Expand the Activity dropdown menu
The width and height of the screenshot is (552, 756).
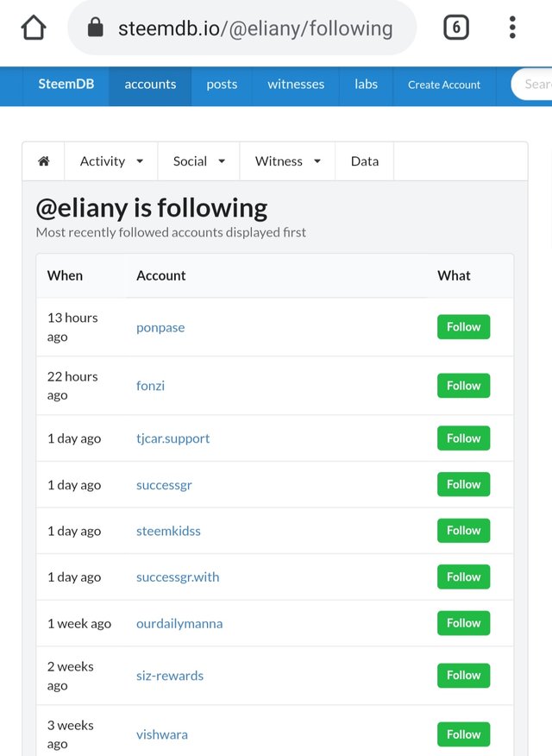pyautogui.click(x=111, y=161)
